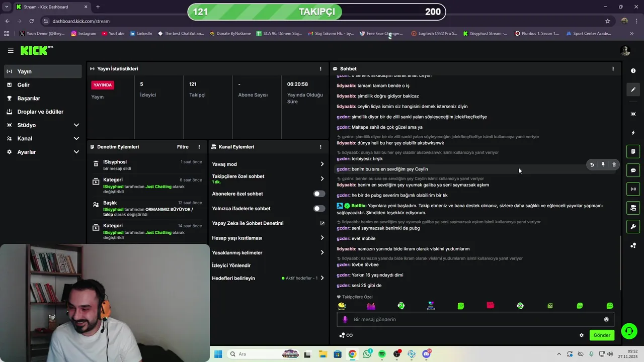Viewport: 644px width, 362px height.
Task: Toggle Yalnızca ifadelerle sohbet switch
Action: tap(319, 208)
